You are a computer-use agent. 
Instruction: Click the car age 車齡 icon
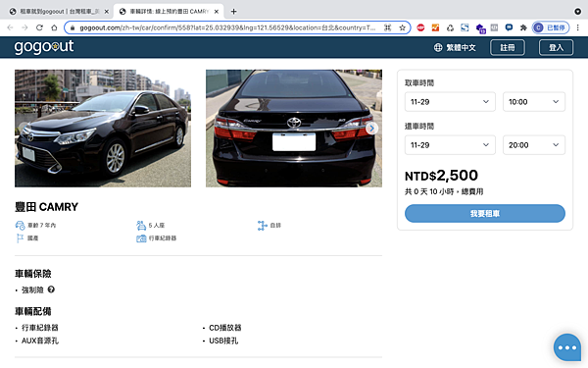20,226
